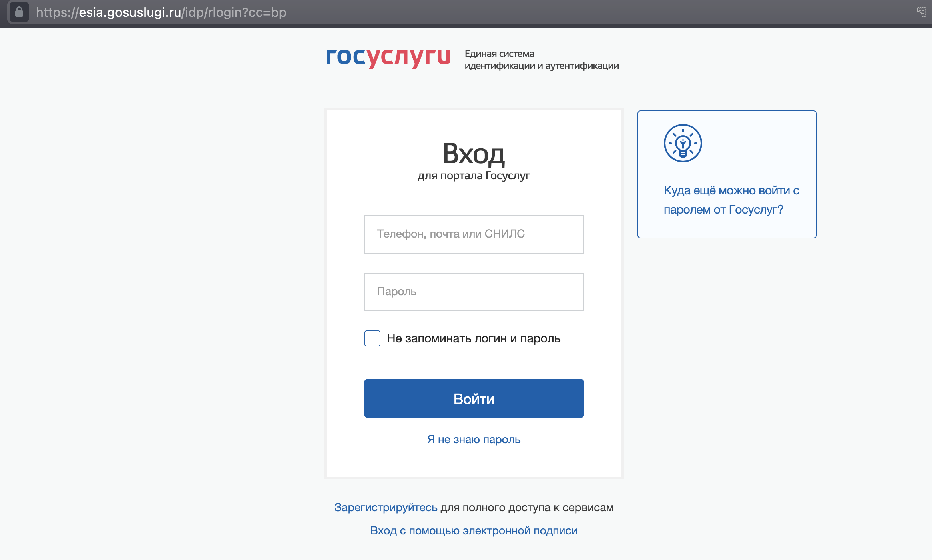Image resolution: width=932 pixels, height=560 pixels.
Task: Click the lightbulb icon in info card
Action: click(x=683, y=143)
